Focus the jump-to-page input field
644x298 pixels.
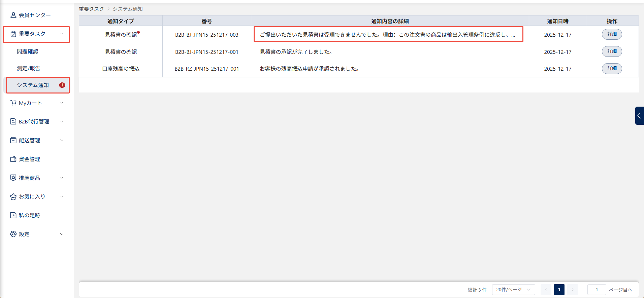coord(597,290)
